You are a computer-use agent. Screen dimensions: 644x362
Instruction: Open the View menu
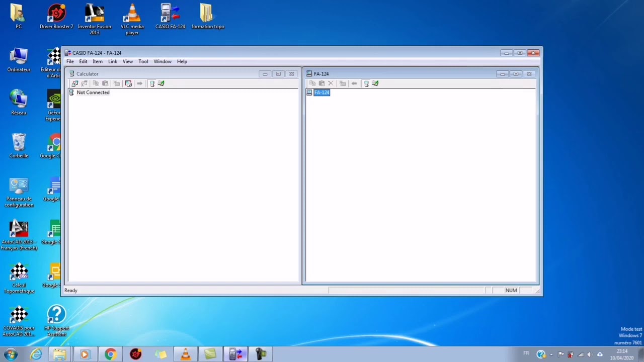pos(128,61)
